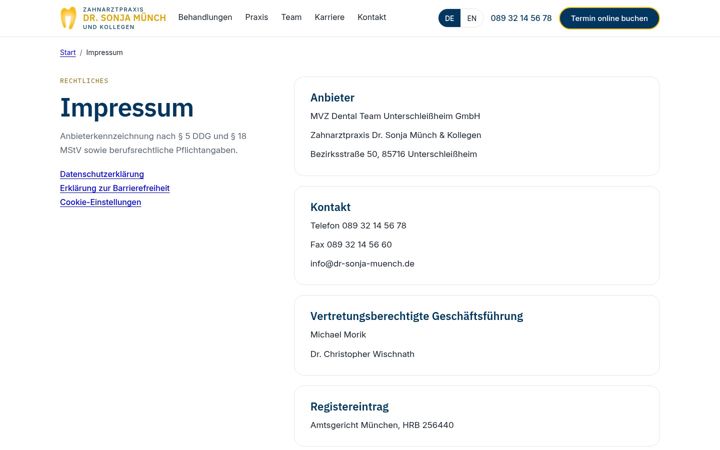
Task: Click Impressum breadcrumb text
Action: point(104,52)
